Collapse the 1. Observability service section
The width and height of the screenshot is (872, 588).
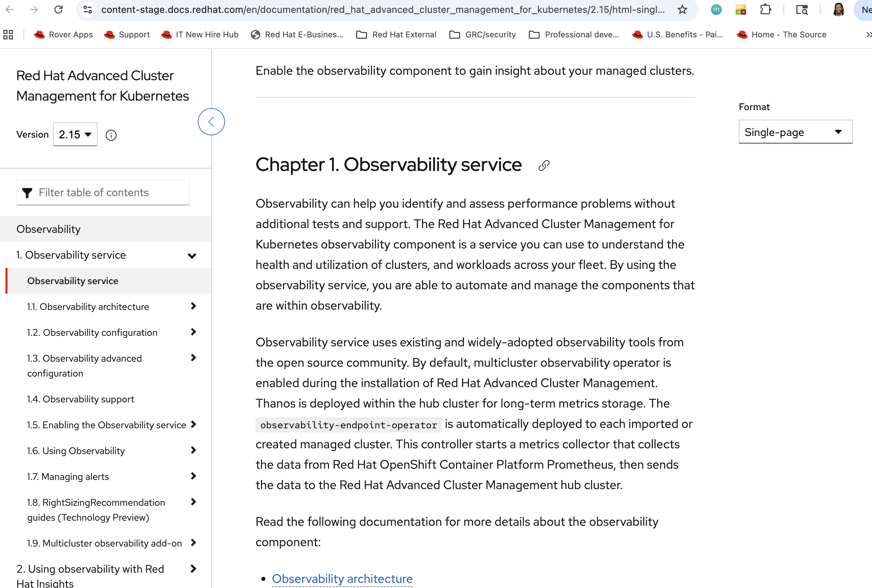coord(192,255)
